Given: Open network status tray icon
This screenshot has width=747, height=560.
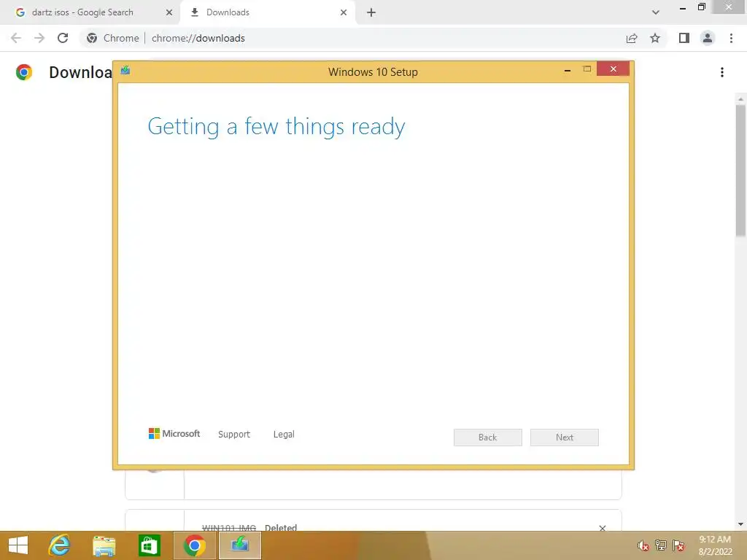Looking at the screenshot, I should 661,545.
